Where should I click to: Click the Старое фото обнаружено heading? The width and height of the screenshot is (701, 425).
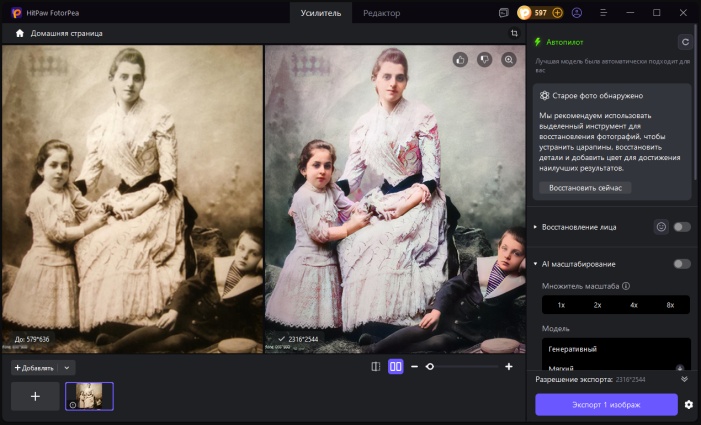(x=597, y=96)
